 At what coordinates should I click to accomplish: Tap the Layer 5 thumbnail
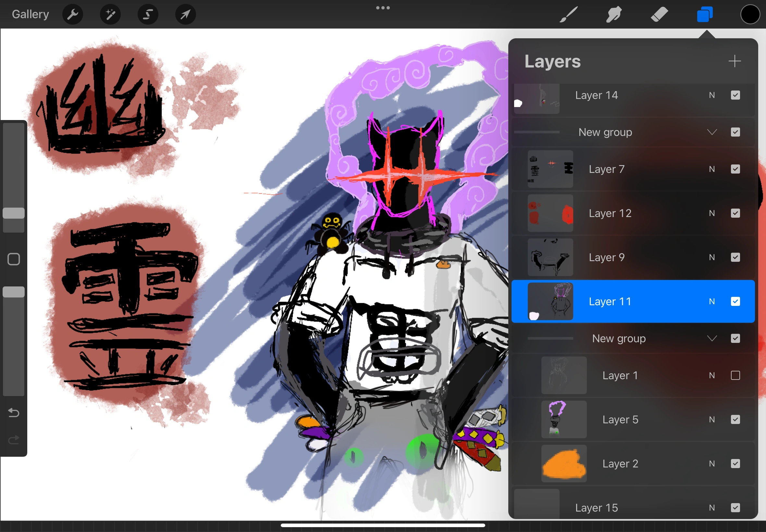563,419
